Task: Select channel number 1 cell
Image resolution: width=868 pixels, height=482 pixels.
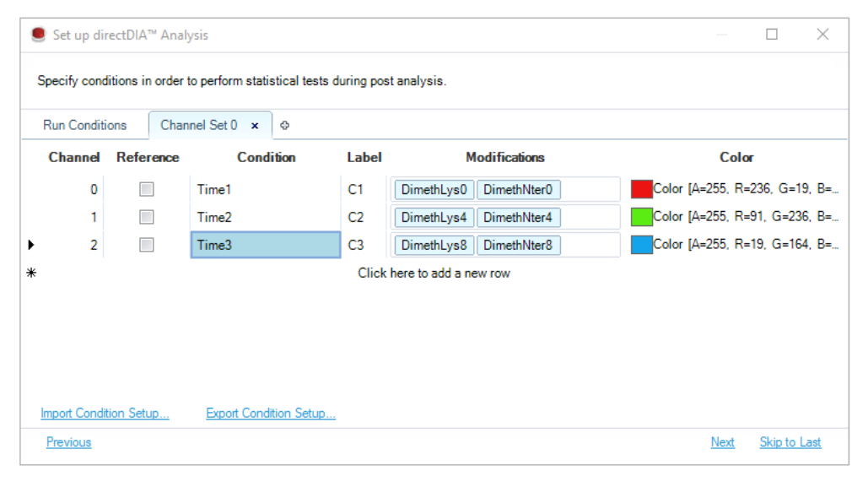Action: point(94,217)
